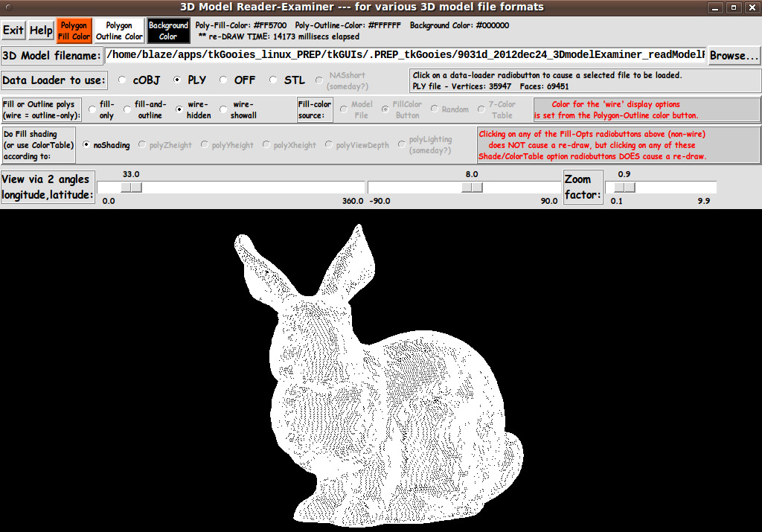Click the re-DRAW TIME elapsed text

279,36
